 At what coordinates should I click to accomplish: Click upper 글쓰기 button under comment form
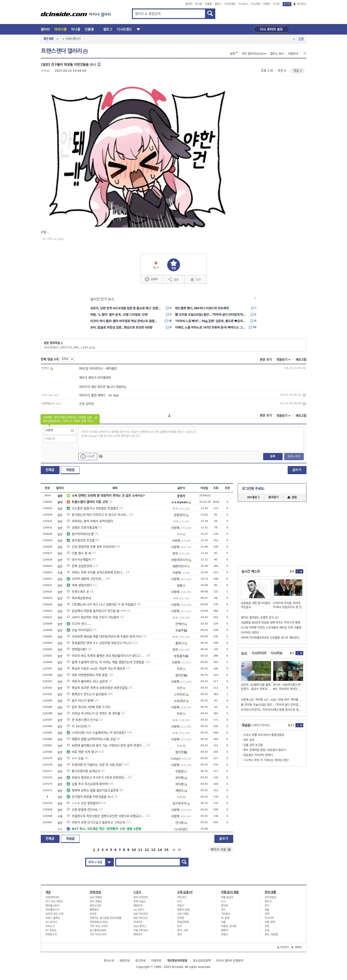tap(297, 470)
